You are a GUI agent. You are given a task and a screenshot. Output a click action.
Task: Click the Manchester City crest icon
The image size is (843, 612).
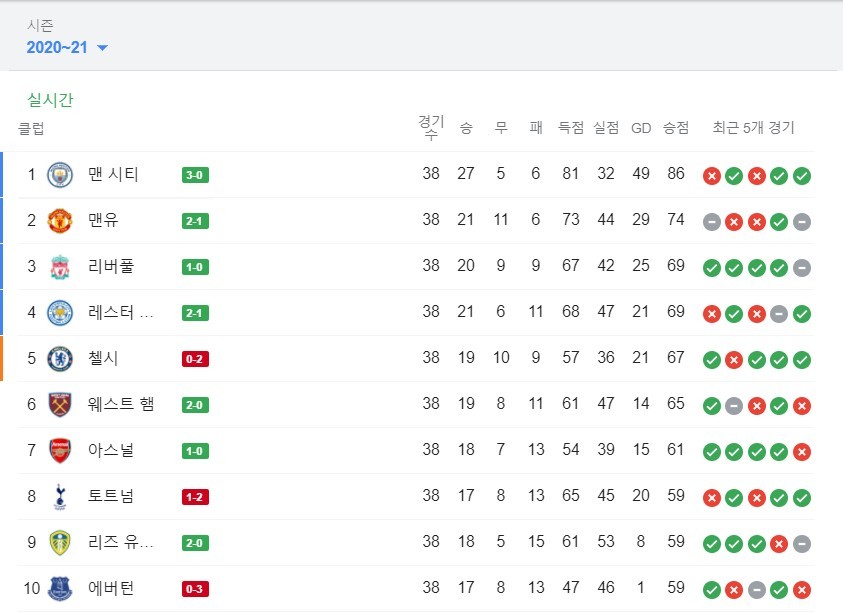(60, 175)
